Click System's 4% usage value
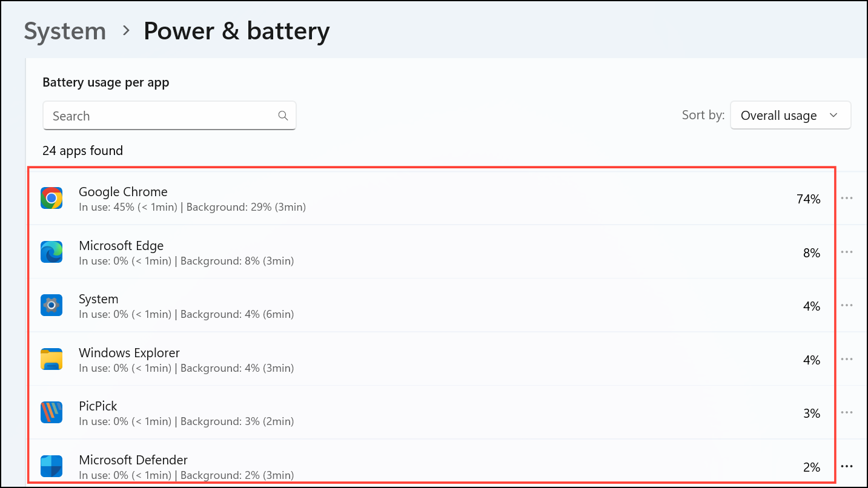The height and width of the screenshot is (488, 868). pos(812,306)
